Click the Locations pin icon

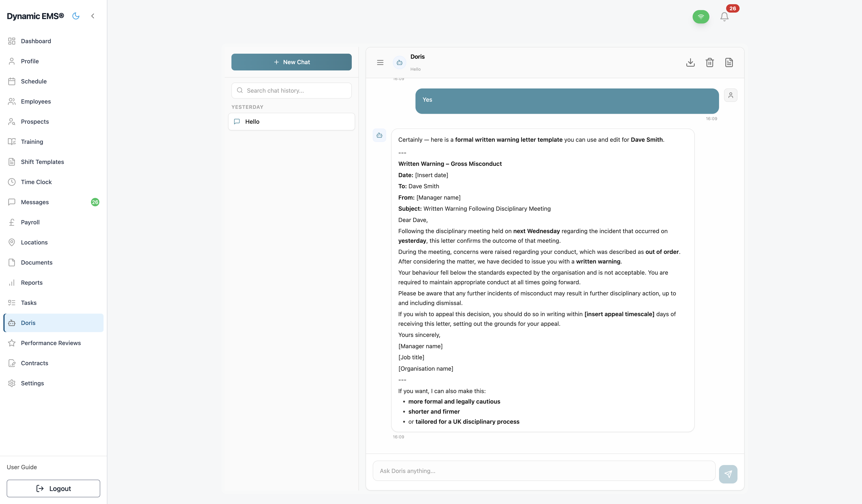point(12,242)
